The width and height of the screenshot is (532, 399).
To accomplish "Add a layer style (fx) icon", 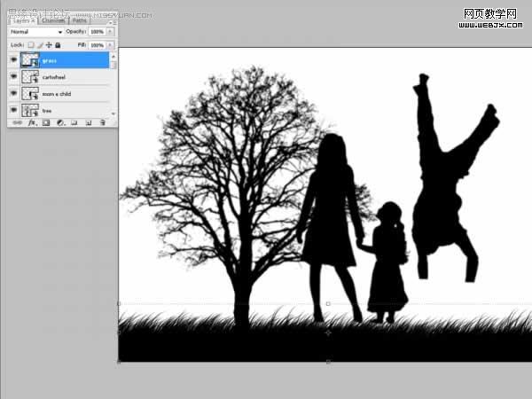I will click(32, 122).
